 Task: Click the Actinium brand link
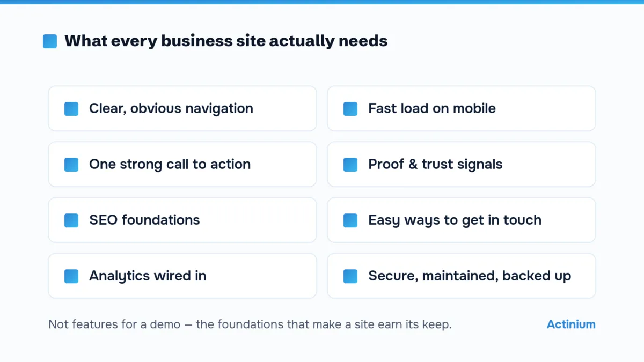[571, 324]
